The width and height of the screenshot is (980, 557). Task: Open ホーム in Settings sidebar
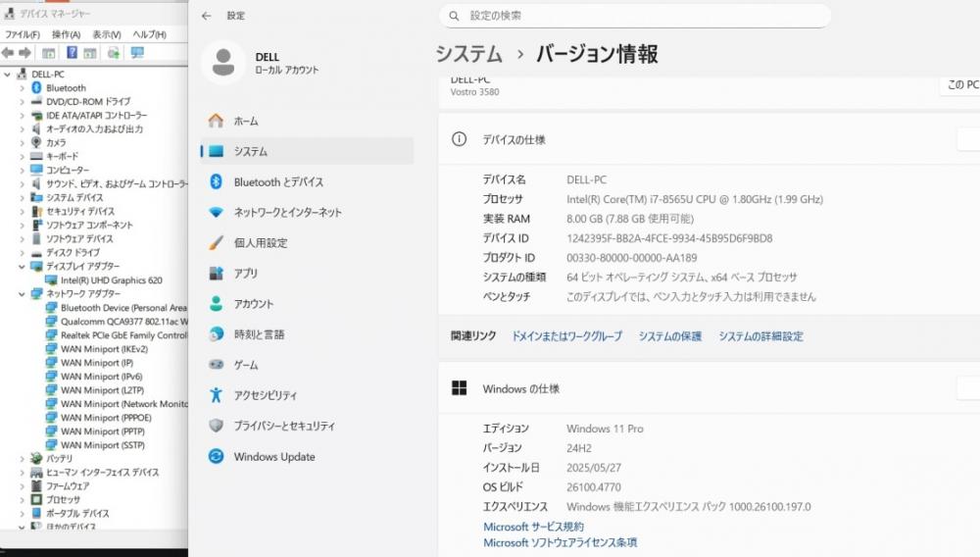pyautogui.click(x=306, y=122)
